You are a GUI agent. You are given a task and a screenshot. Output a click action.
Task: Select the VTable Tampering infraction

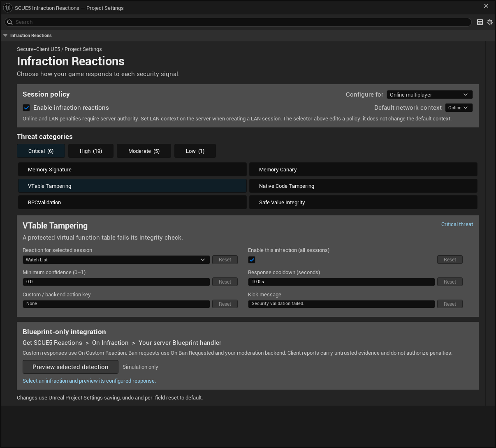coord(132,186)
